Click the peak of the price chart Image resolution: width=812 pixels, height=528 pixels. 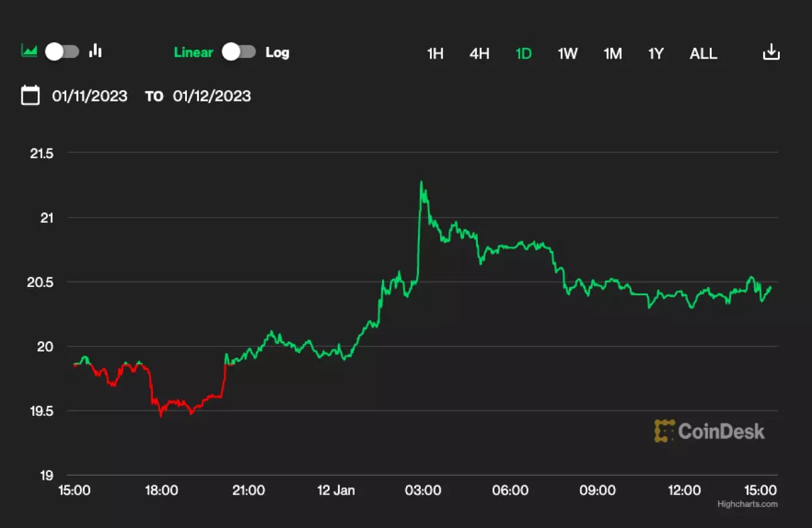pos(422,181)
